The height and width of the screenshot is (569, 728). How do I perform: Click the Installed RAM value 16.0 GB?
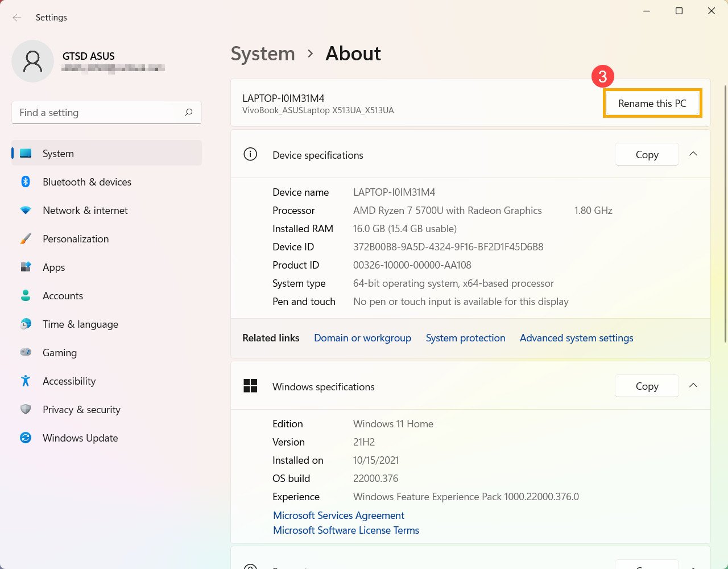pyautogui.click(x=405, y=229)
